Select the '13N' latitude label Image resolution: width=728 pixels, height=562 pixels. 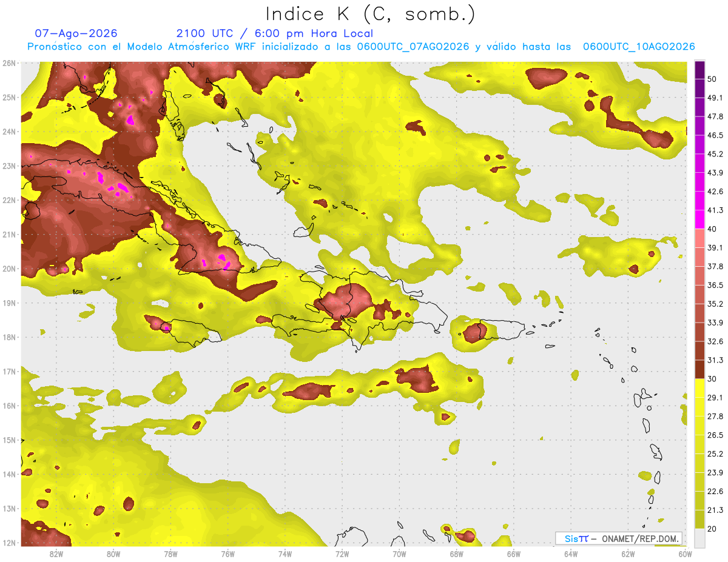8,509
